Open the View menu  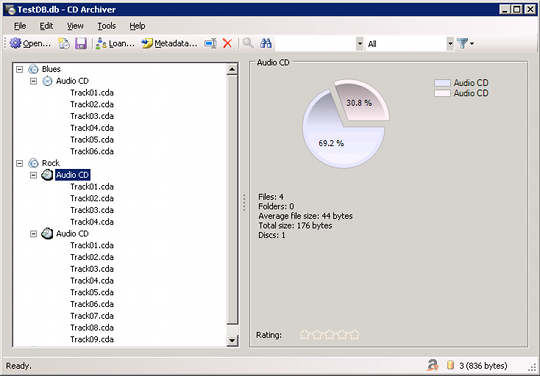point(75,26)
